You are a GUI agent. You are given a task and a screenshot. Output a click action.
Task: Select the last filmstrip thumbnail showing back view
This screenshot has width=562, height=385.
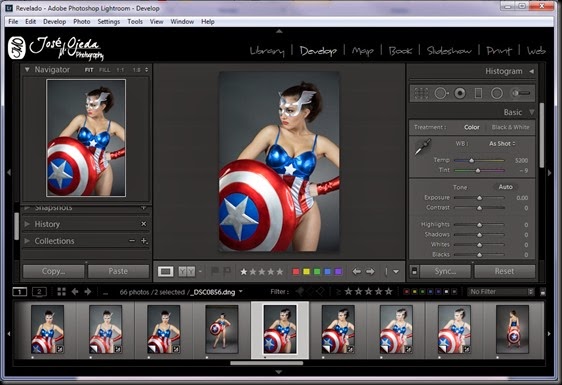click(512, 329)
